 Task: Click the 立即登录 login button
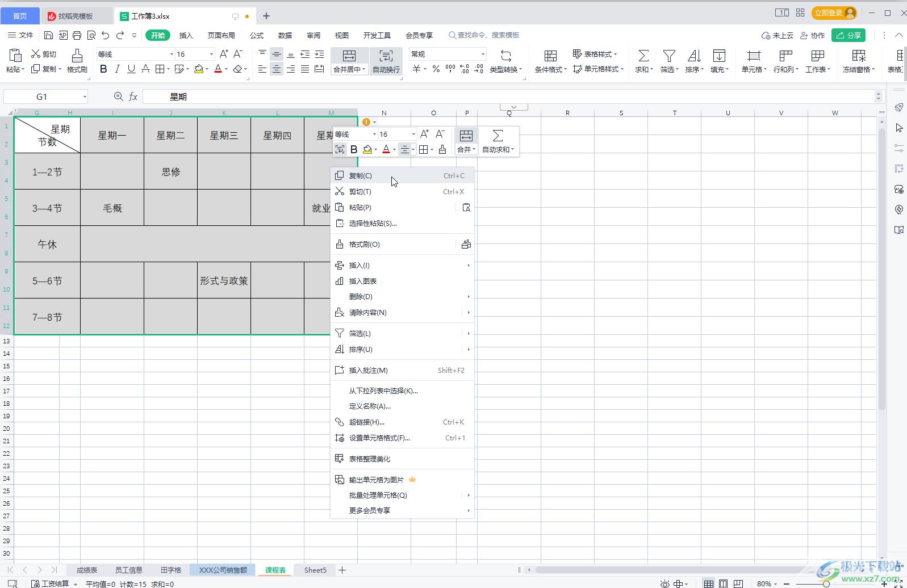pyautogui.click(x=834, y=12)
